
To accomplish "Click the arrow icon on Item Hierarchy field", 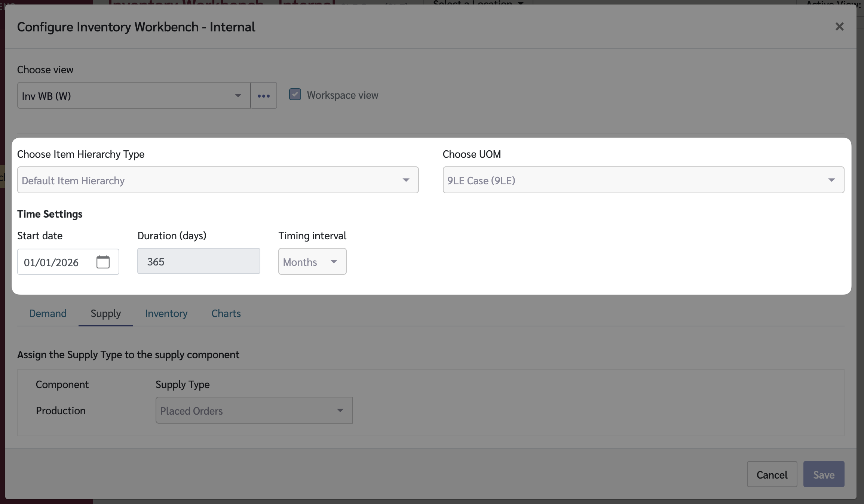I will (x=406, y=180).
